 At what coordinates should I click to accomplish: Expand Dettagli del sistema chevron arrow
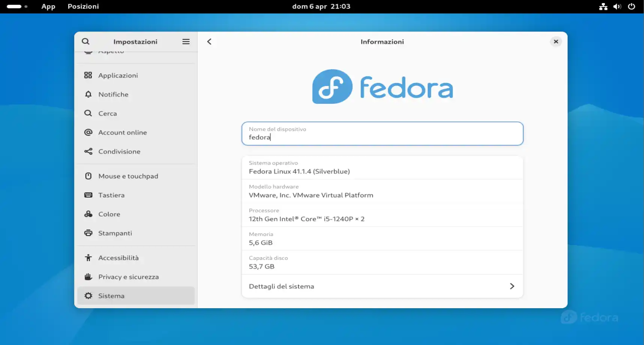(512, 286)
